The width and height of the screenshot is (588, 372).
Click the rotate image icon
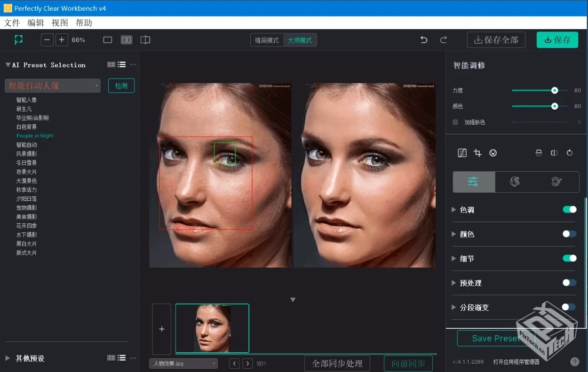point(570,153)
